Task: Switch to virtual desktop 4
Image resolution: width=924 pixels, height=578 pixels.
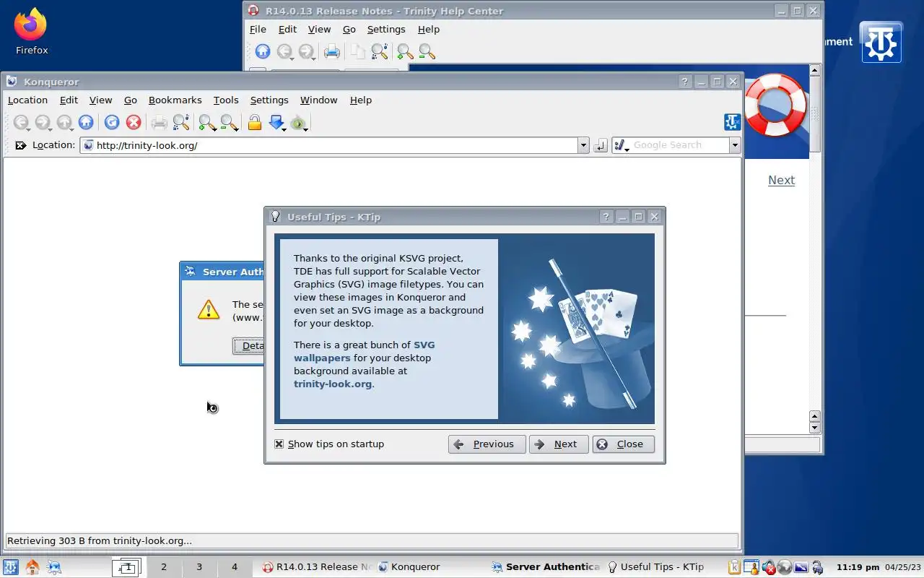Action: (234, 567)
